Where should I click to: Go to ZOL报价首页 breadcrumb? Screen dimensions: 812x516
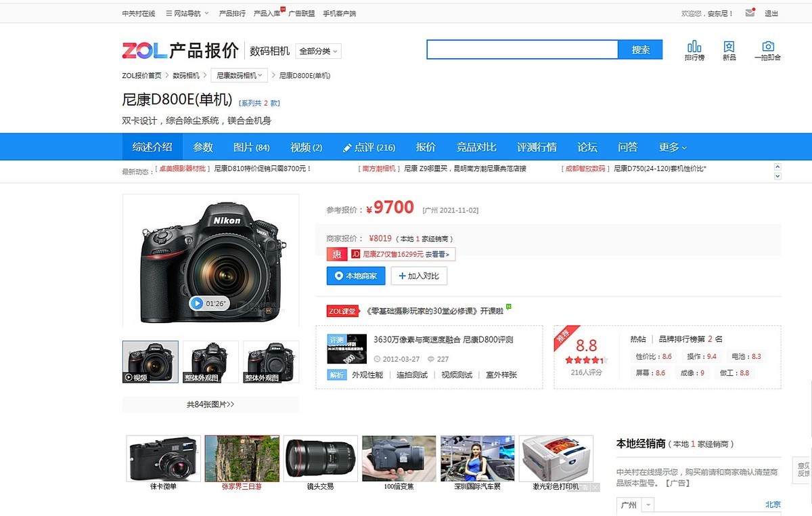point(142,75)
